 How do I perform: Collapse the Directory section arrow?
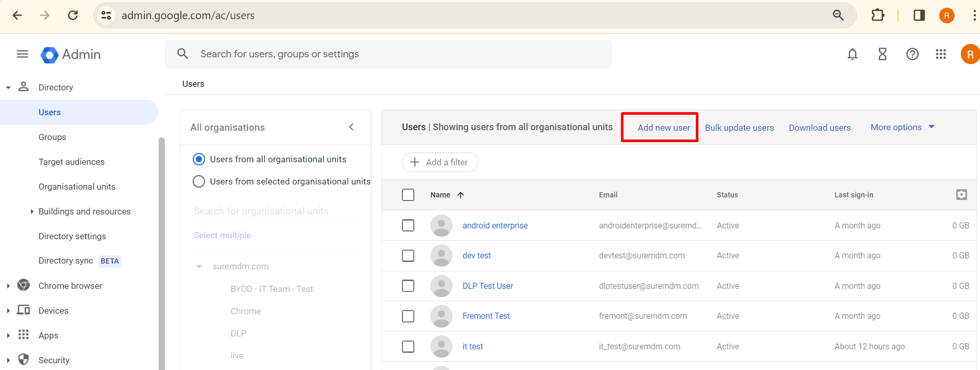coord(8,88)
